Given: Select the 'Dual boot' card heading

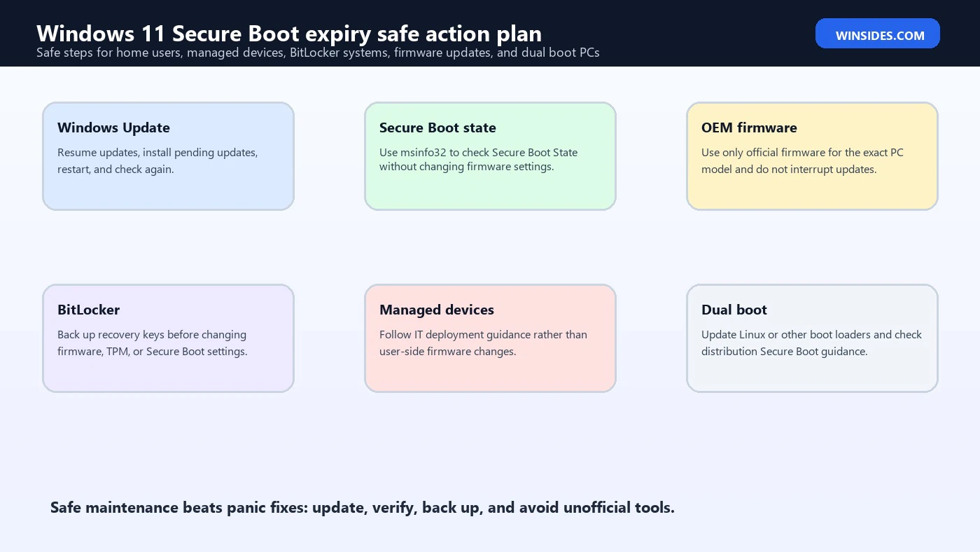Looking at the screenshot, I should (x=734, y=310).
